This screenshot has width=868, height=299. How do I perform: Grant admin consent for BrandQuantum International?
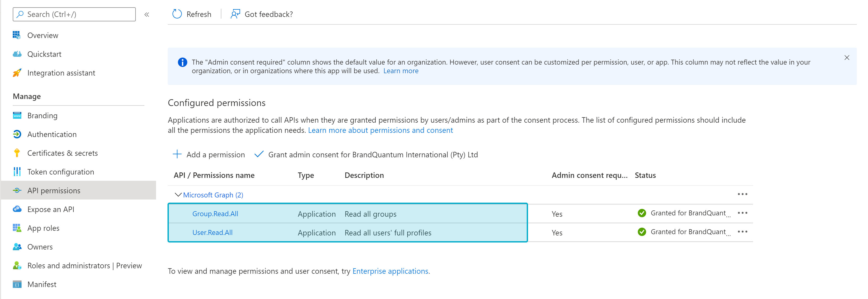[366, 154]
